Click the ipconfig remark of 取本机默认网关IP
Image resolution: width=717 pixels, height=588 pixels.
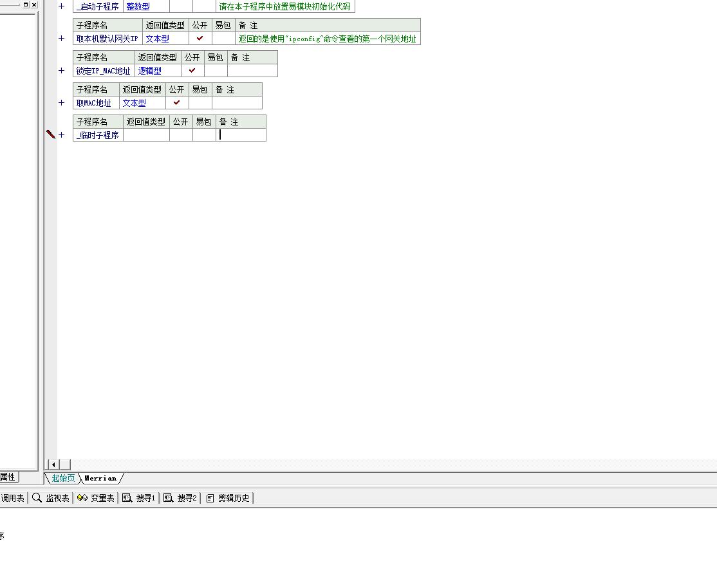pyautogui.click(x=328, y=39)
